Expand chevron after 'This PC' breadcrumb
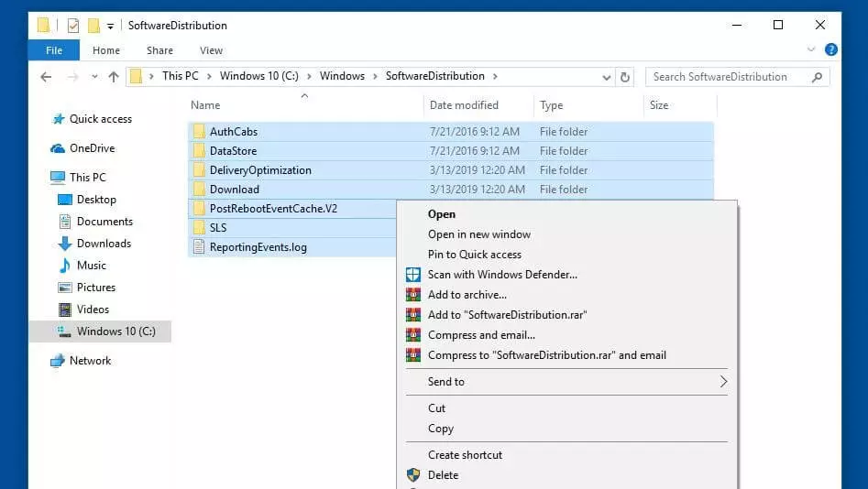The height and width of the screenshot is (489, 868). click(x=209, y=76)
